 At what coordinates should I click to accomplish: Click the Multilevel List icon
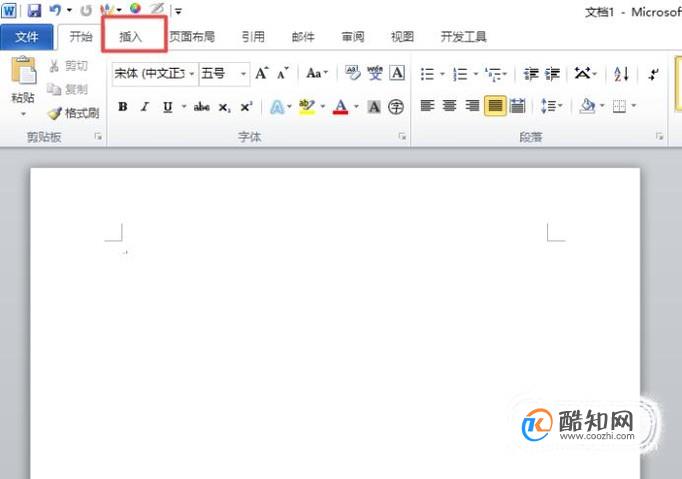[494, 74]
